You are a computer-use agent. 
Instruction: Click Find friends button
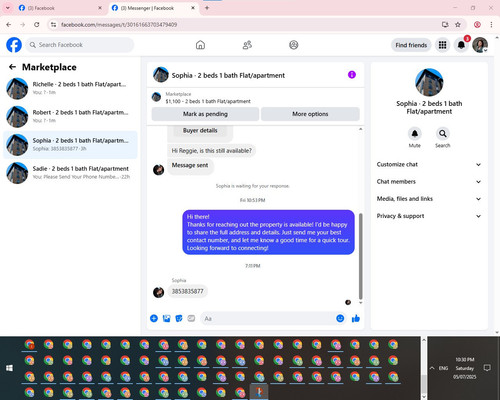411,45
